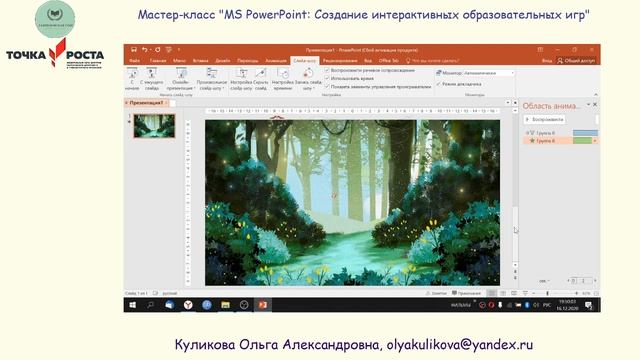Select the Slide Show (Слайд-шоу) tab
The image size is (640, 360).
pyautogui.click(x=304, y=60)
